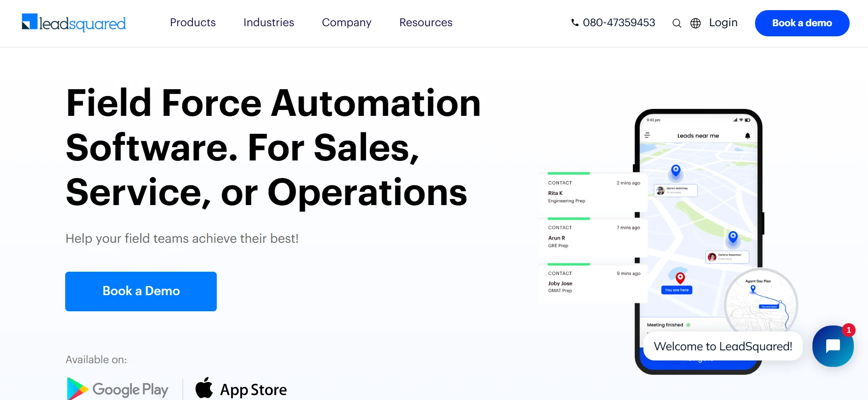Screen dimensions: 868x400
Task: Open the search magnifier icon
Action: tap(676, 23)
